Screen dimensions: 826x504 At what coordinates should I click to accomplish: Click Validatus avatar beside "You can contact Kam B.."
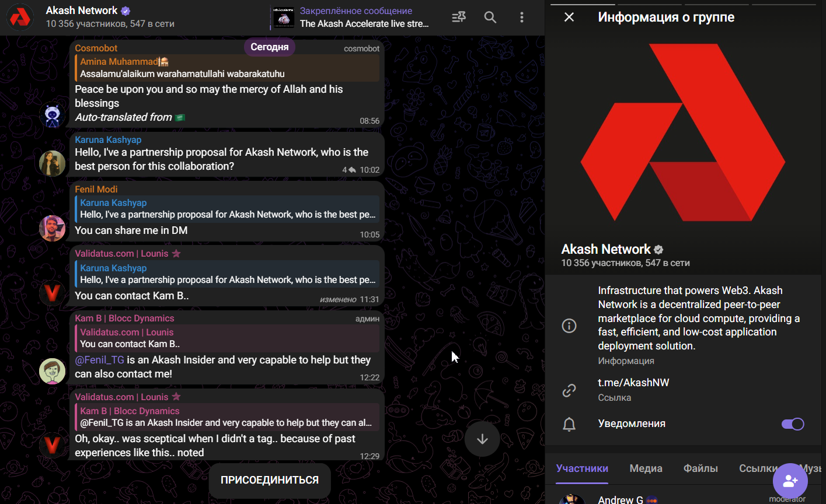53,293
